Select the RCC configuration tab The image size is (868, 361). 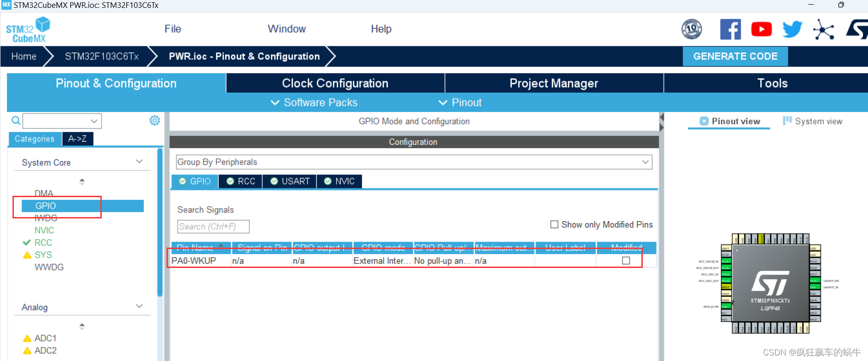[240, 181]
